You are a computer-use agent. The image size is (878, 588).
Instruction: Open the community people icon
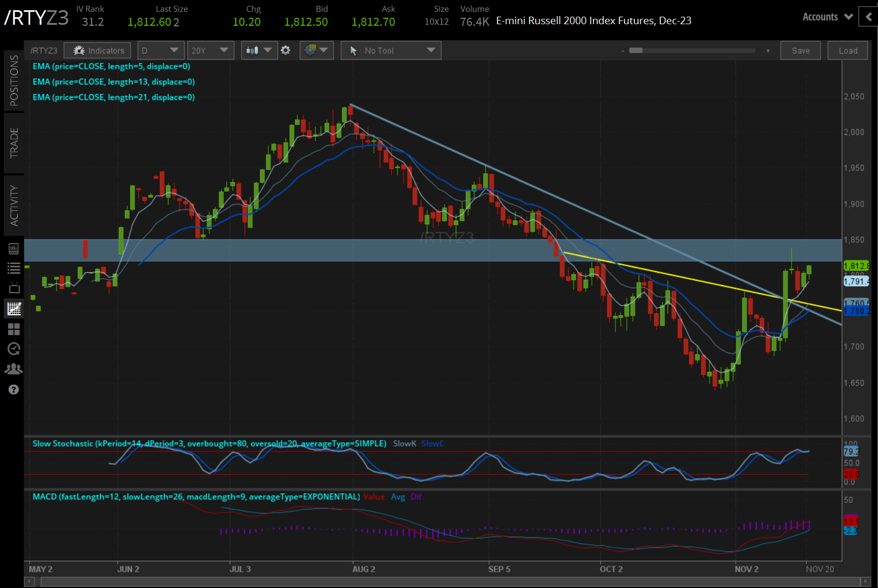click(x=14, y=369)
